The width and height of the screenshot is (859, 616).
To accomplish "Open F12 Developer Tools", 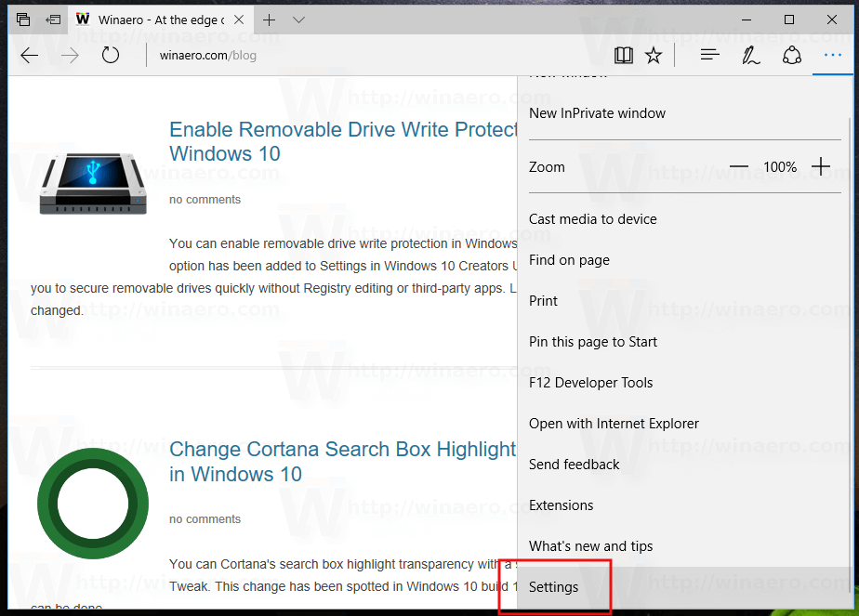I will 591,382.
